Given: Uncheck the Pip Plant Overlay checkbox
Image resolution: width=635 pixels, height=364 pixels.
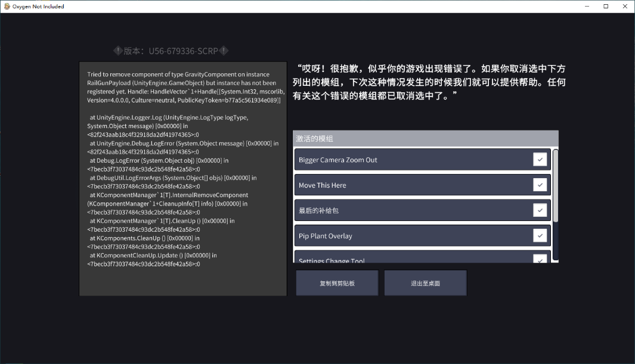Looking at the screenshot, I should click(x=540, y=236).
